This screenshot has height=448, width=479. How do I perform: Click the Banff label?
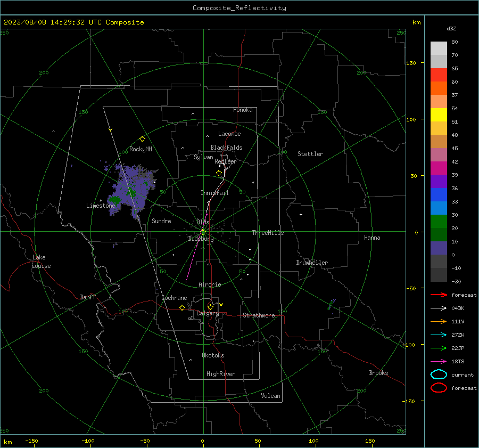coord(88,297)
